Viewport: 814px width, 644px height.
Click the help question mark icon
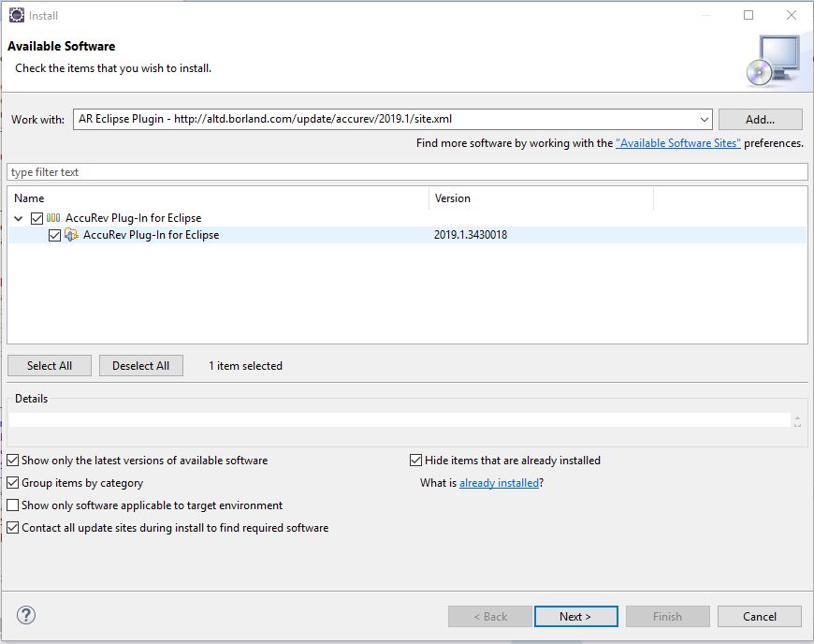tap(26, 615)
